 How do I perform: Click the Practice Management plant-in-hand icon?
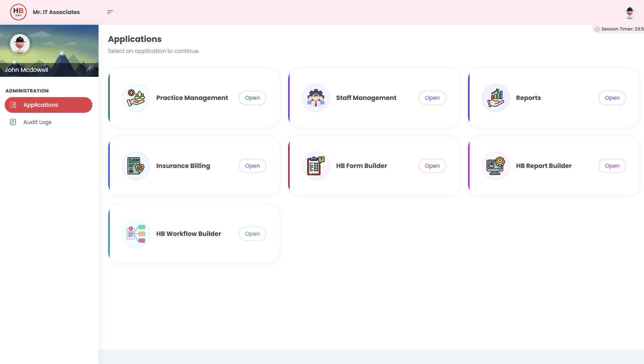136,98
